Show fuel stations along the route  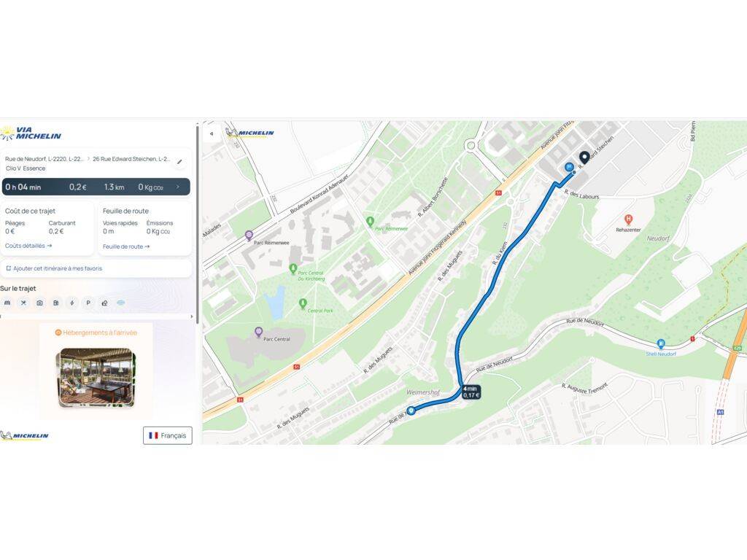tap(55, 303)
